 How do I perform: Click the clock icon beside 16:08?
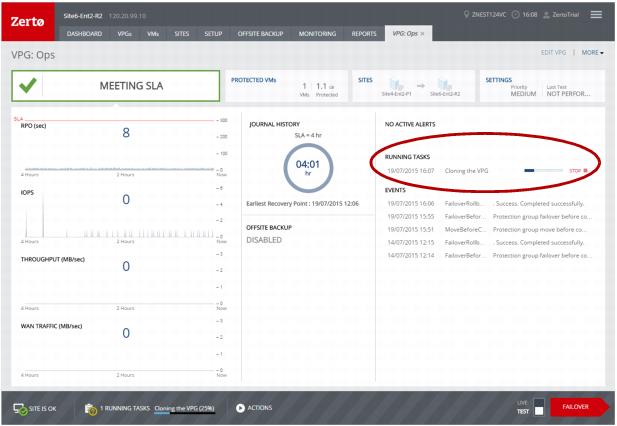[x=515, y=15]
